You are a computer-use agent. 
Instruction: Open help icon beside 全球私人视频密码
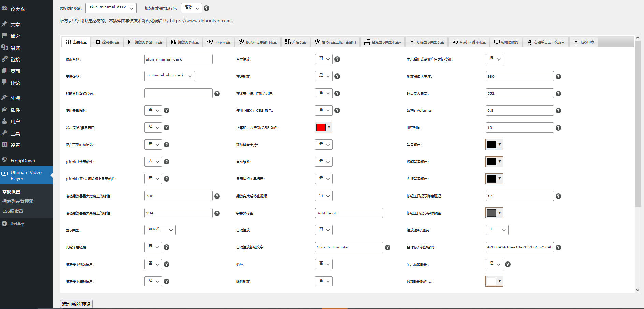tap(558, 247)
